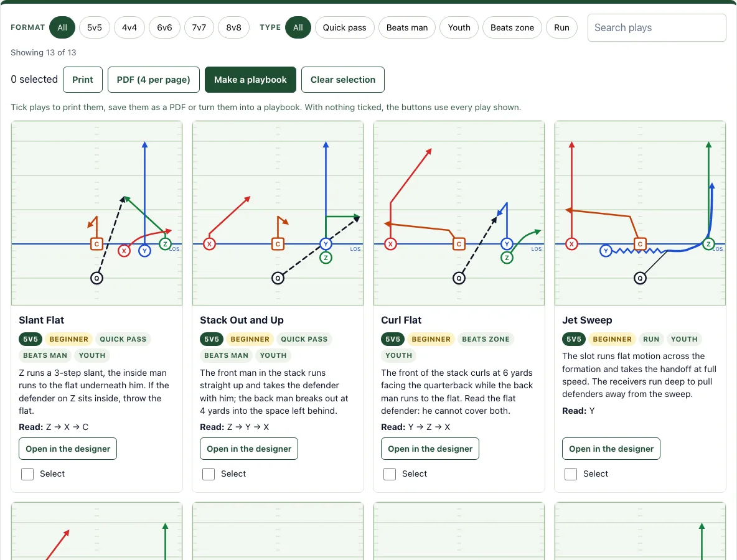Export PDF with 4 per page
This screenshot has height=560, width=737.
pos(154,80)
